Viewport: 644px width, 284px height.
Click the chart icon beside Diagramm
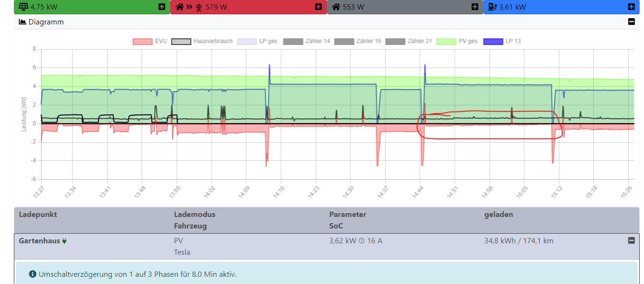click(22, 22)
